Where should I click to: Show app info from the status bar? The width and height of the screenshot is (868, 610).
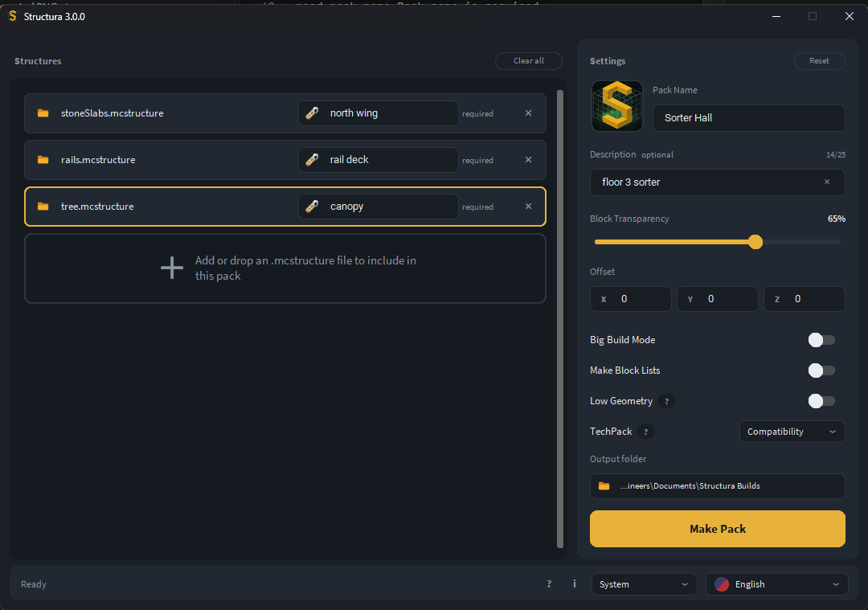pos(575,583)
